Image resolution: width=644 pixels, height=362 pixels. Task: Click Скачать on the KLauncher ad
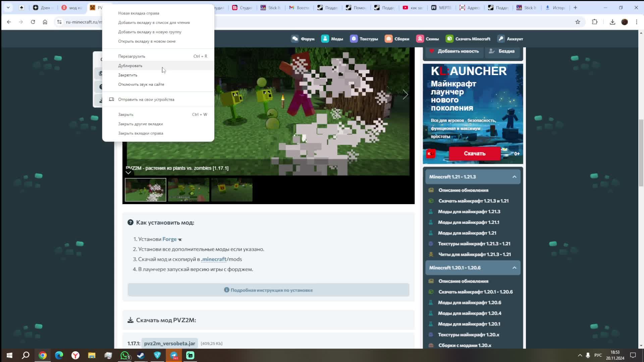point(475,154)
